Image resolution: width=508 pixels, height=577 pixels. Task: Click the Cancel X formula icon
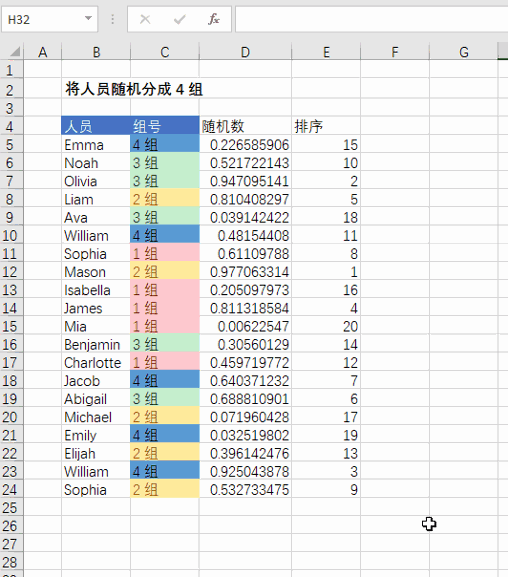(145, 19)
